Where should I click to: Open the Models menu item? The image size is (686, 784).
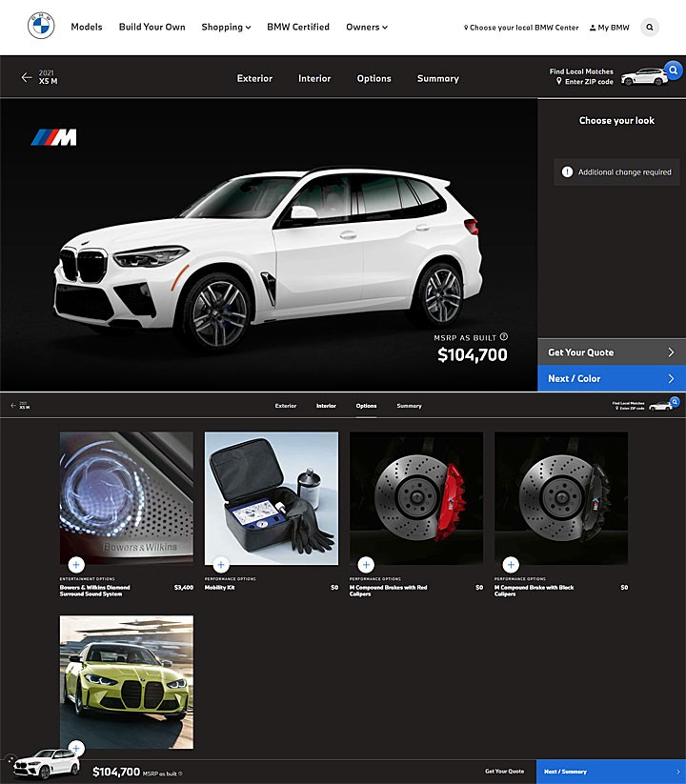pyautogui.click(x=87, y=27)
